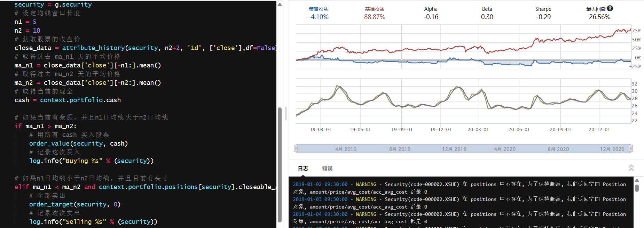This screenshot has width=644, height=228.
Task: Click the Sharpe value -0.29
Action: tap(543, 17)
